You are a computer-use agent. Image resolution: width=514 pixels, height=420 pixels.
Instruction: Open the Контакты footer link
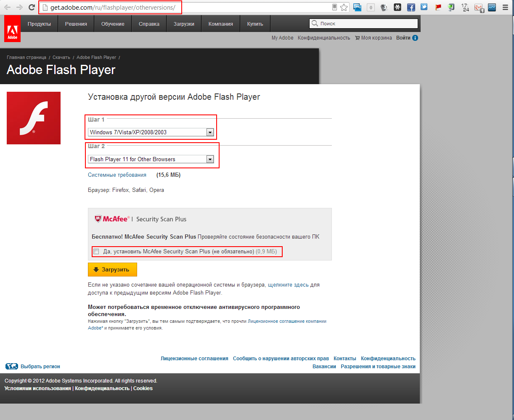345,359
